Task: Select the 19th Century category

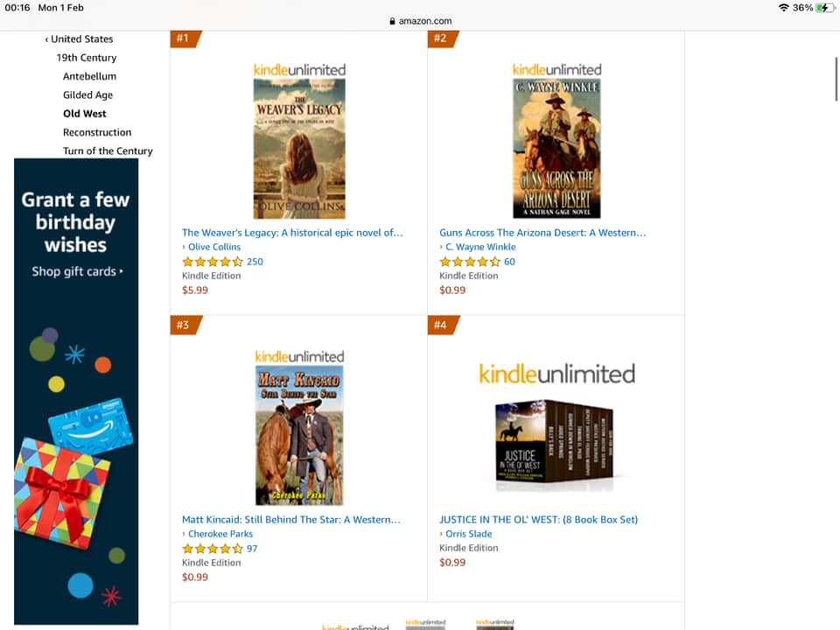Action: point(87,58)
